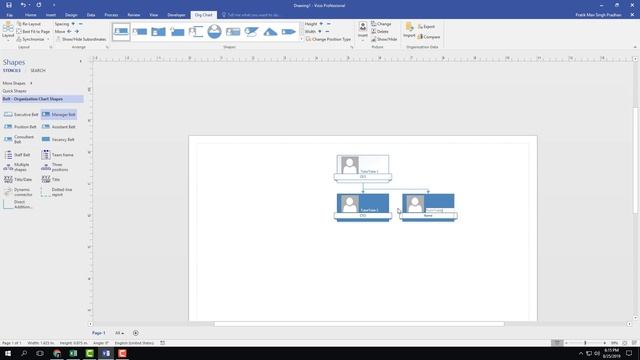Open the All pages dropdown

(x=119, y=333)
